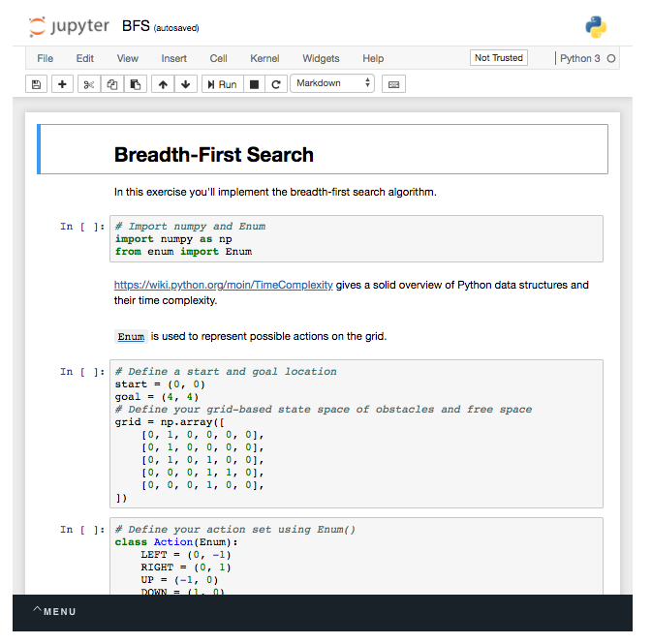Restart the kernel with circular arrow icon
The width and height of the screenshot is (652, 644).
276,84
